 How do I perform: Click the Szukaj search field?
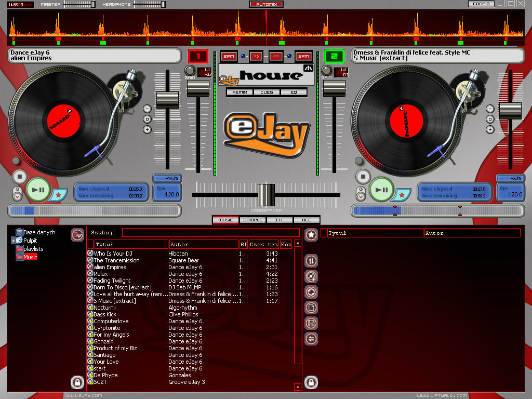pyautogui.click(x=211, y=232)
